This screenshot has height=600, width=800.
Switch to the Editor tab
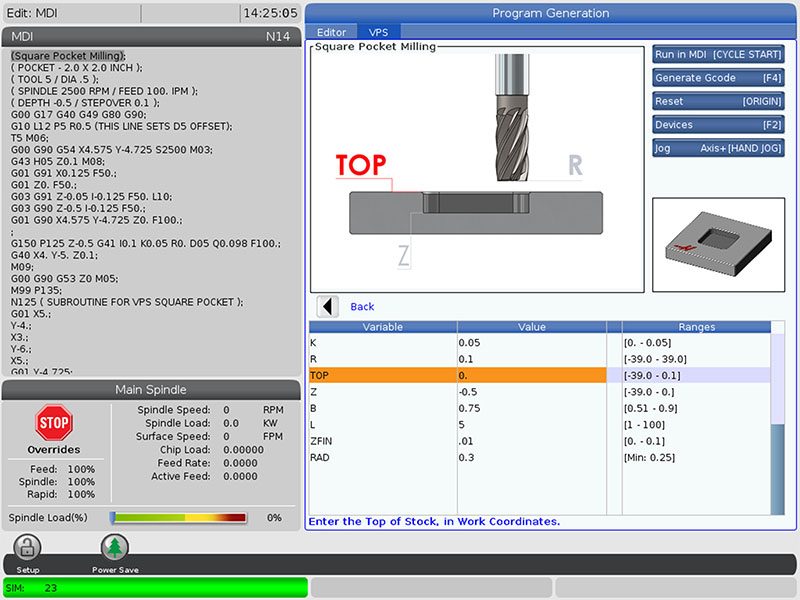pos(331,33)
